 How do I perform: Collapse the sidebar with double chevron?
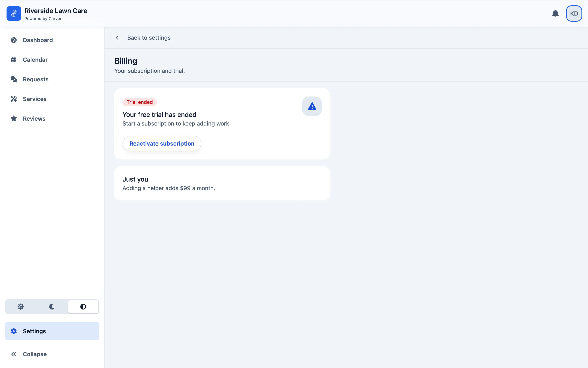(14, 354)
